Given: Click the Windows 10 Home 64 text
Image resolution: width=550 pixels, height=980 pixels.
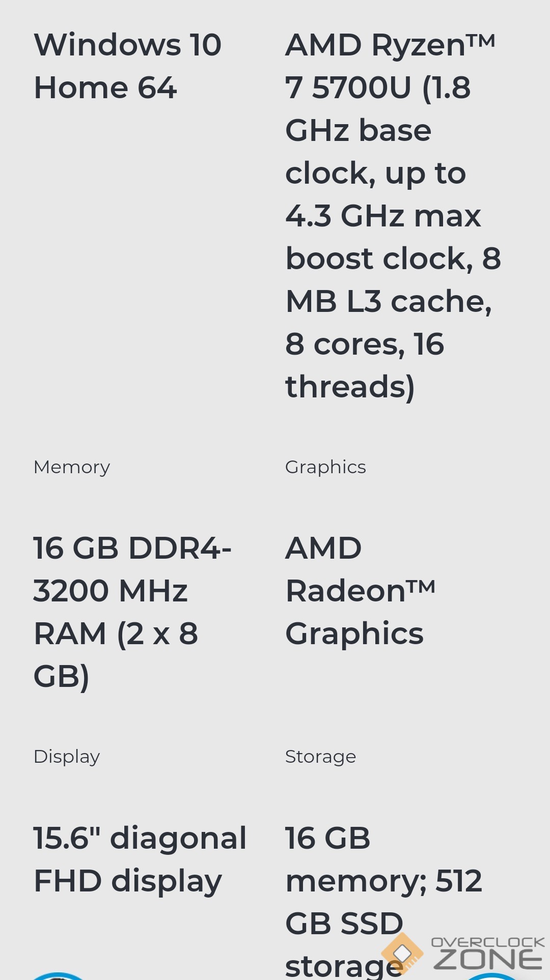Looking at the screenshot, I should 127,66.
